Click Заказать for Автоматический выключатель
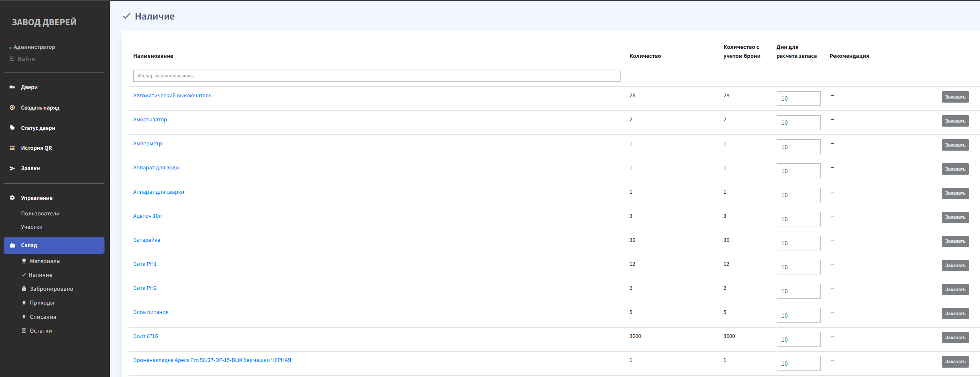The image size is (980, 377). click(955, 97)
